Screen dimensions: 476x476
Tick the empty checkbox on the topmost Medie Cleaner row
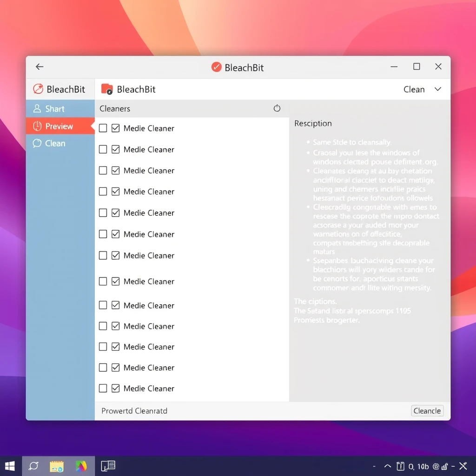(103, 128)
